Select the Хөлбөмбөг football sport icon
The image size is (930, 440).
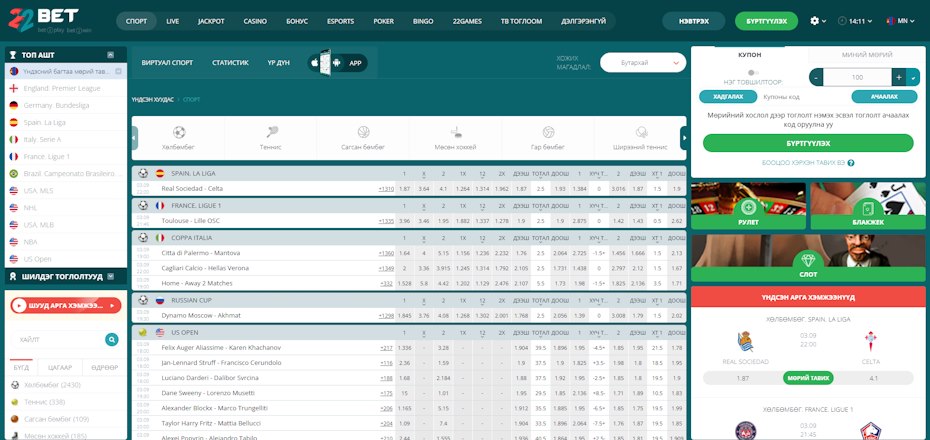click(x=179, y=132)
